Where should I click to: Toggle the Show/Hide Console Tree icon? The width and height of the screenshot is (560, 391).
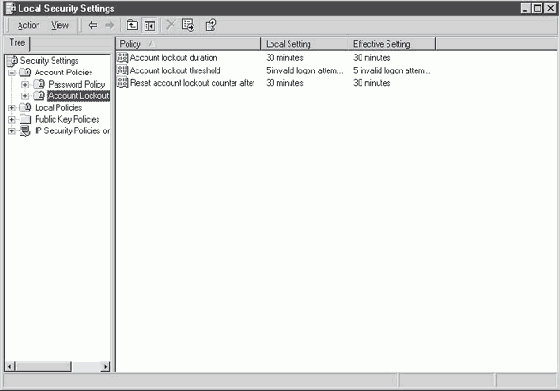pyautogui.click(x=150, y=25)
